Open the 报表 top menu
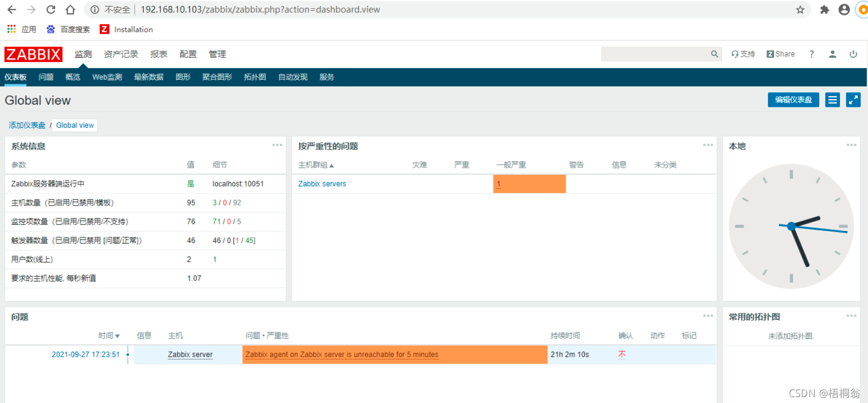This screenshot has width=868, height=403. point(159,54)
